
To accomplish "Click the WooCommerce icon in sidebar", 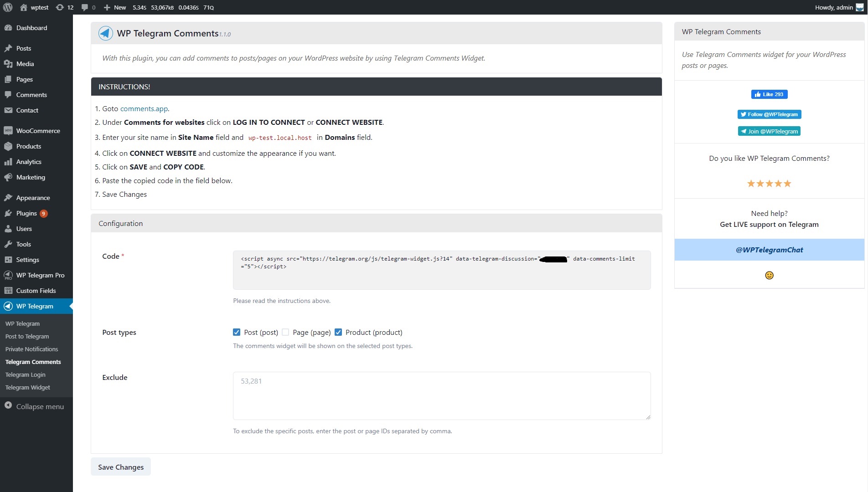I will [x=8, y=131].
